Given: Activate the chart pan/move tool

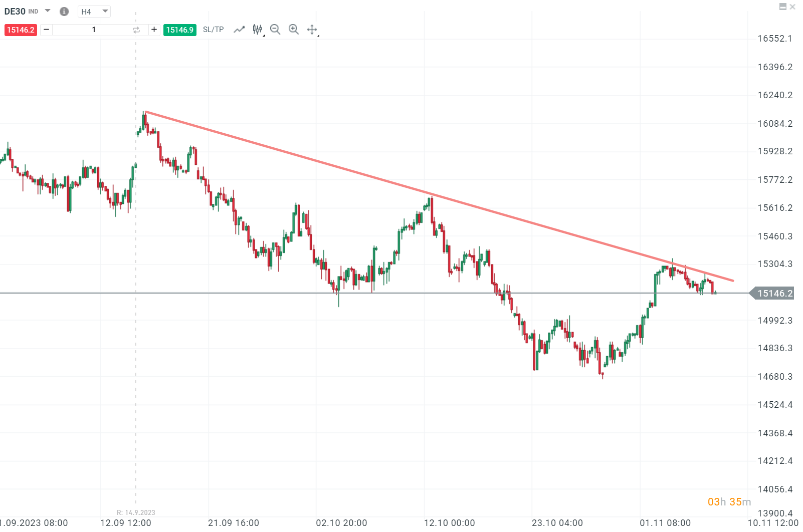Looking at the screenshot, I should point(312,30).
